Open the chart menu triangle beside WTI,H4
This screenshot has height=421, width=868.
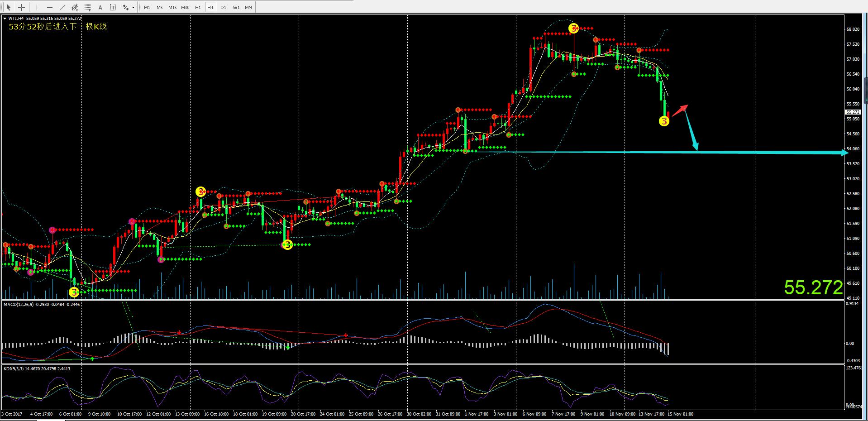(5, 19)
